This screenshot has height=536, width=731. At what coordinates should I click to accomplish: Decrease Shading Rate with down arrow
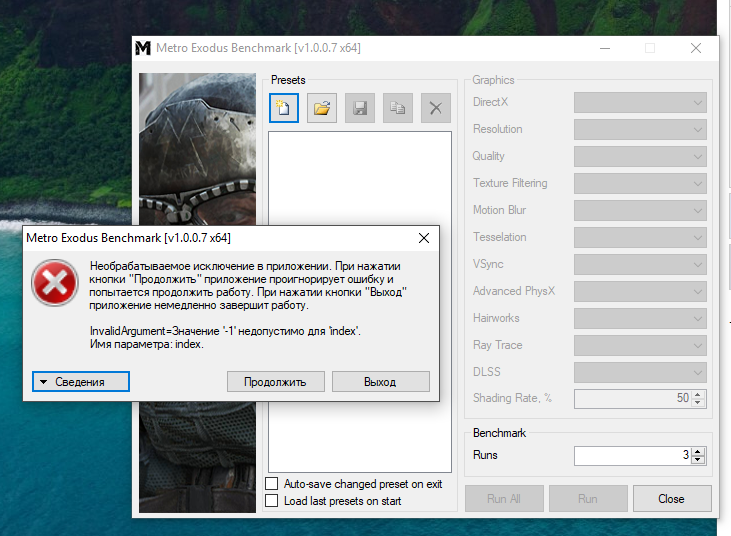(x=697, y=403)
